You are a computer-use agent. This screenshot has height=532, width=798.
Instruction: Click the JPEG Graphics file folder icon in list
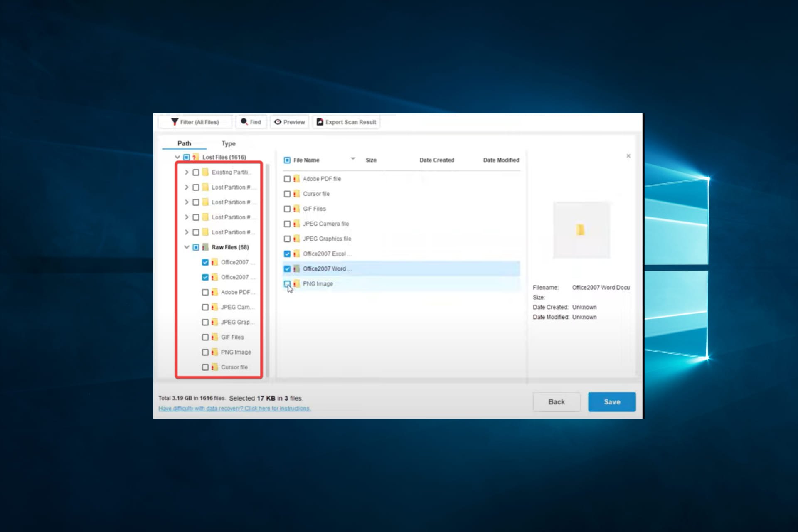296,239
